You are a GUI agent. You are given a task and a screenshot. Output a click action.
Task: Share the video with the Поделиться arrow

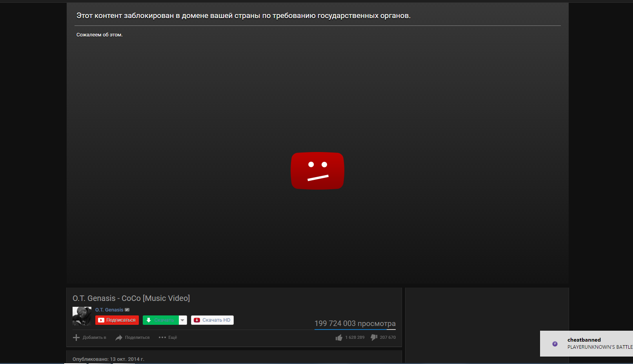click(132, 337)
